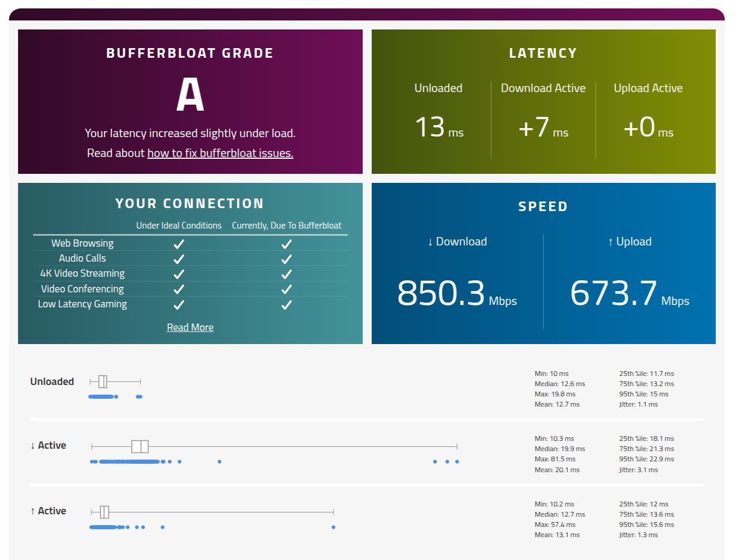Click the download Jitter: 3.1 ms stat
The image size is (741, 560).
(639, 470)
